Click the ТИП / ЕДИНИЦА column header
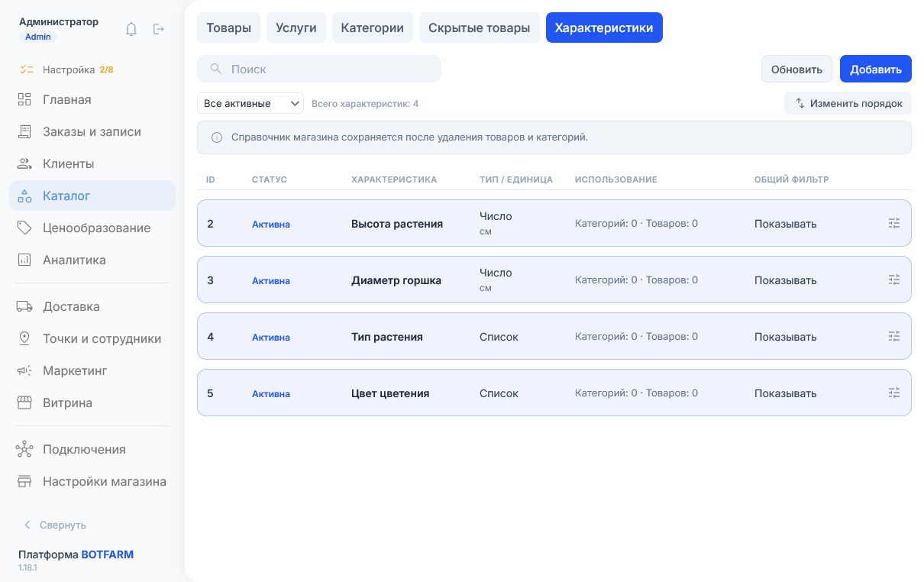The width and height of the screenshot is (924, 582). coord(516,179)
